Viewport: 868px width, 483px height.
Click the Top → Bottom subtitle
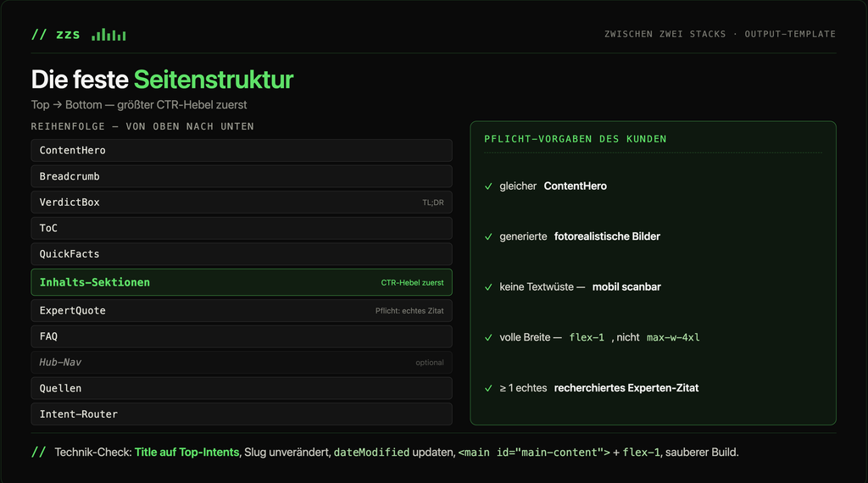coord(139,105)
